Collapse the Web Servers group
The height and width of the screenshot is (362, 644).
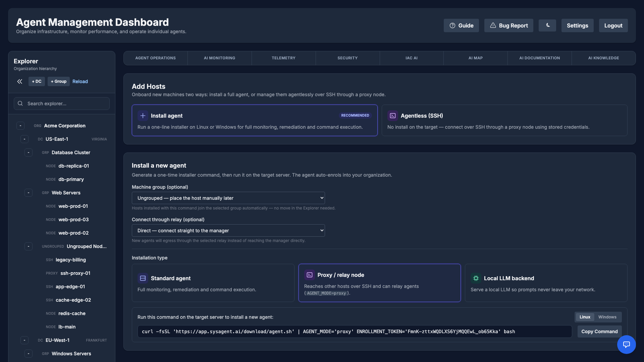[29, 193]
